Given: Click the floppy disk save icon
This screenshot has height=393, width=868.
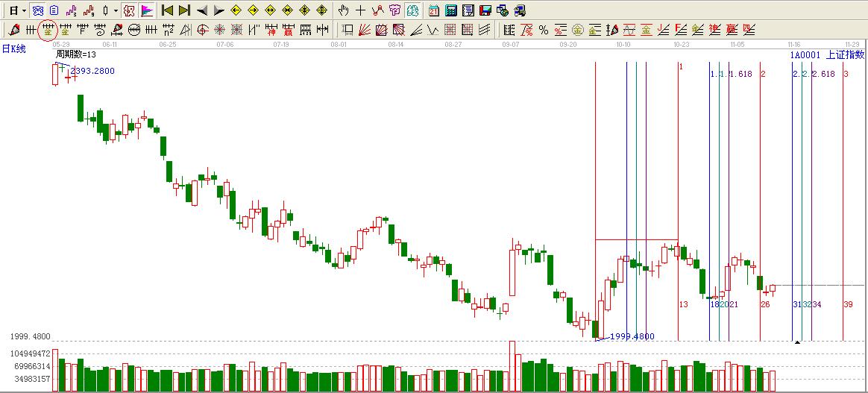Looking at the screenshot, I should coord(485,10).
